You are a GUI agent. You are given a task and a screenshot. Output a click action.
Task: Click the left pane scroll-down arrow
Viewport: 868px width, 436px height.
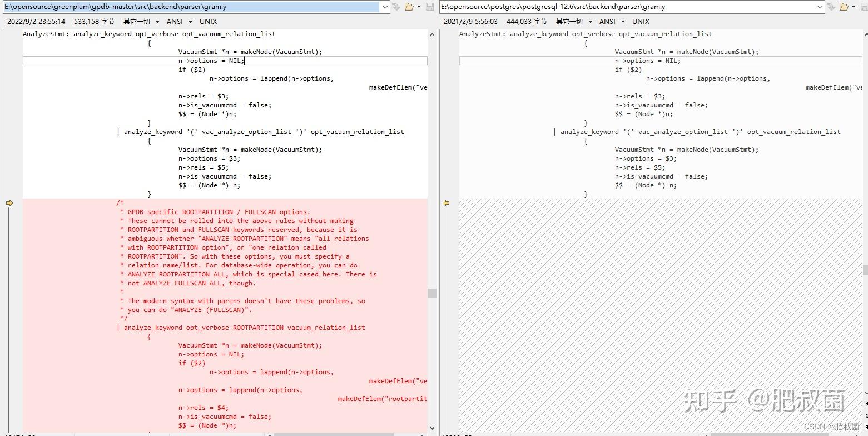click(x=432, y=428)
